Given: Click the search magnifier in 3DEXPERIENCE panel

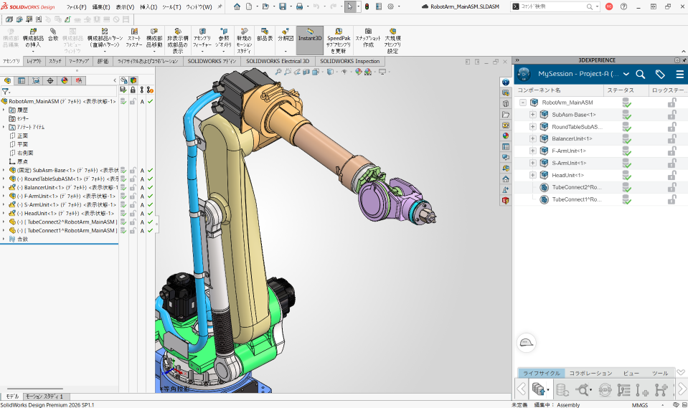Looking at the screenshot, I should (640, 74).
